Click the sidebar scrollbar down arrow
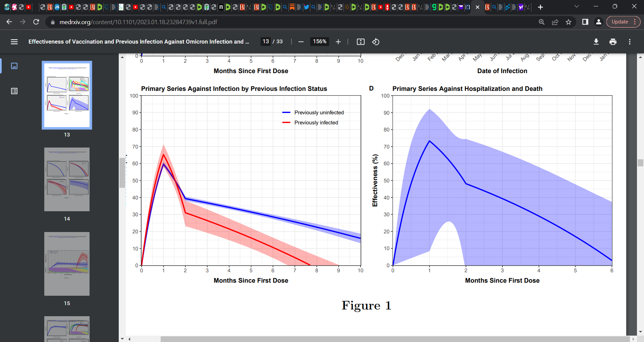This screenshot has height=342, width=644. (122, 339)
